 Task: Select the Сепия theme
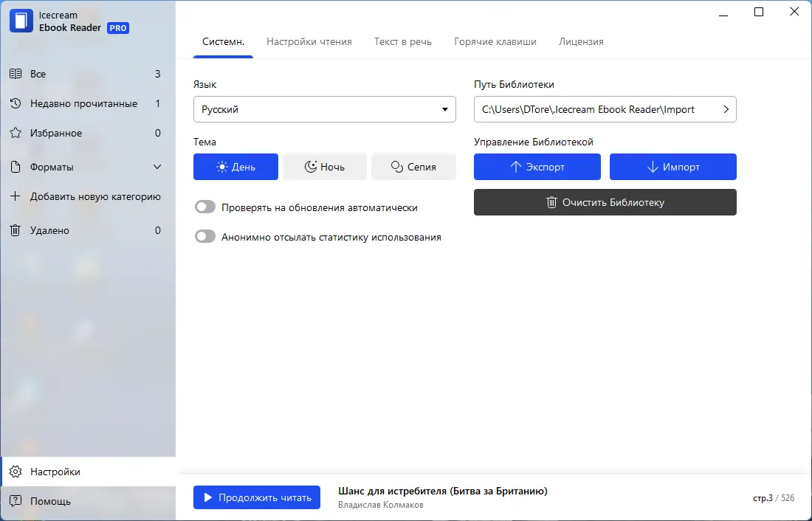(414, 167)
